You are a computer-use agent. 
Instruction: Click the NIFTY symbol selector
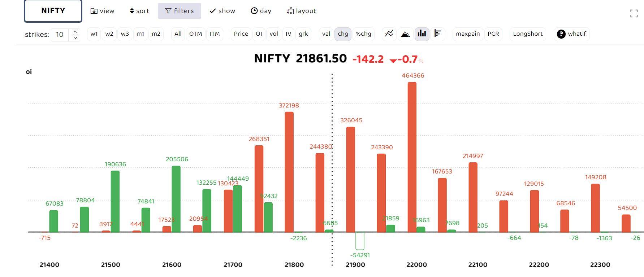pyautogui.click(x=53, y=11)
